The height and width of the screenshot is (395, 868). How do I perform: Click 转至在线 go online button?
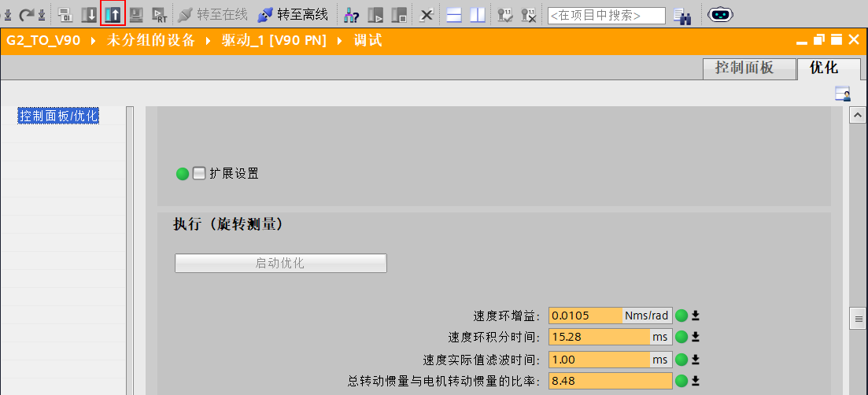pyautogui.click(x=212, y=15)
